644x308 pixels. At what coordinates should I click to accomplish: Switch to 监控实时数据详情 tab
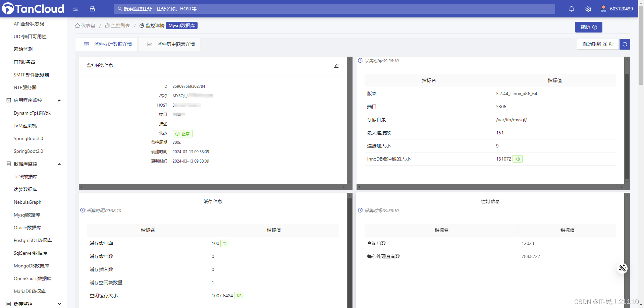(107, 44)
